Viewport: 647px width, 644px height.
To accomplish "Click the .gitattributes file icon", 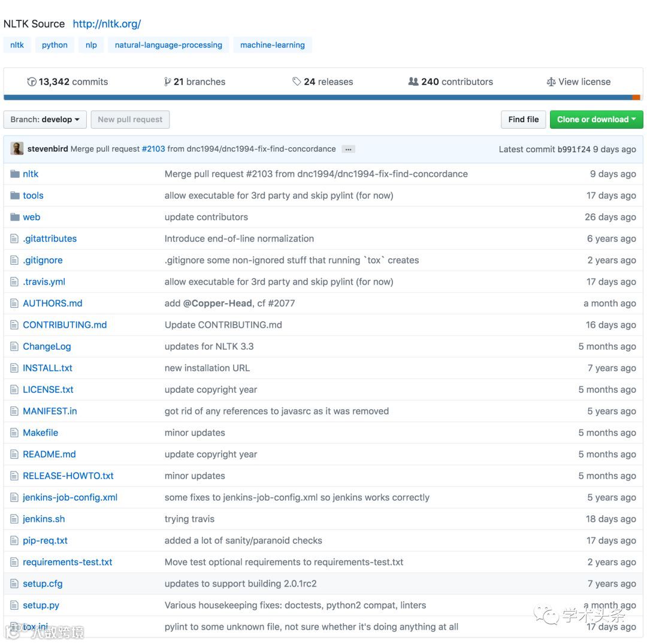I will pos(14,238).
